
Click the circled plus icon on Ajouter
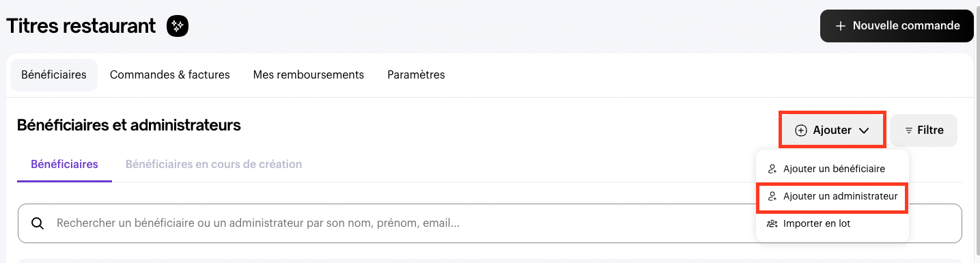coord(802,130)
